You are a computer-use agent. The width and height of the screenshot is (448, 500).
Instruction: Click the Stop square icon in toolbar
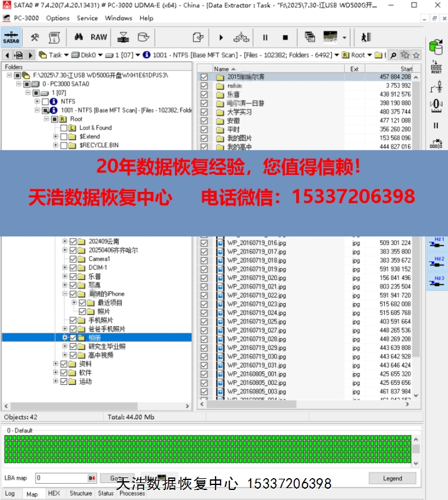285,37
